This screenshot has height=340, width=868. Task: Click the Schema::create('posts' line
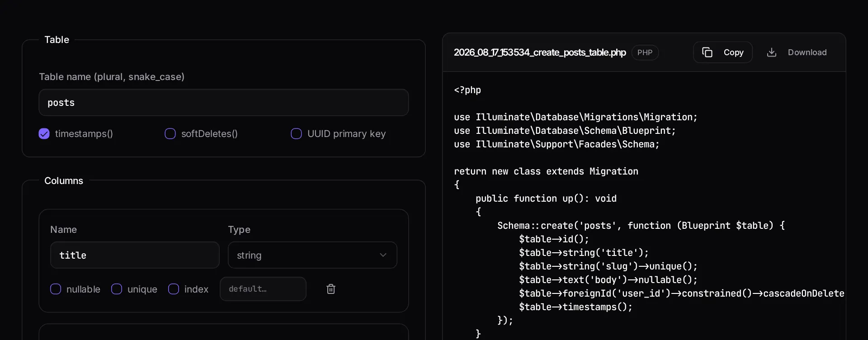coord(641,226)
